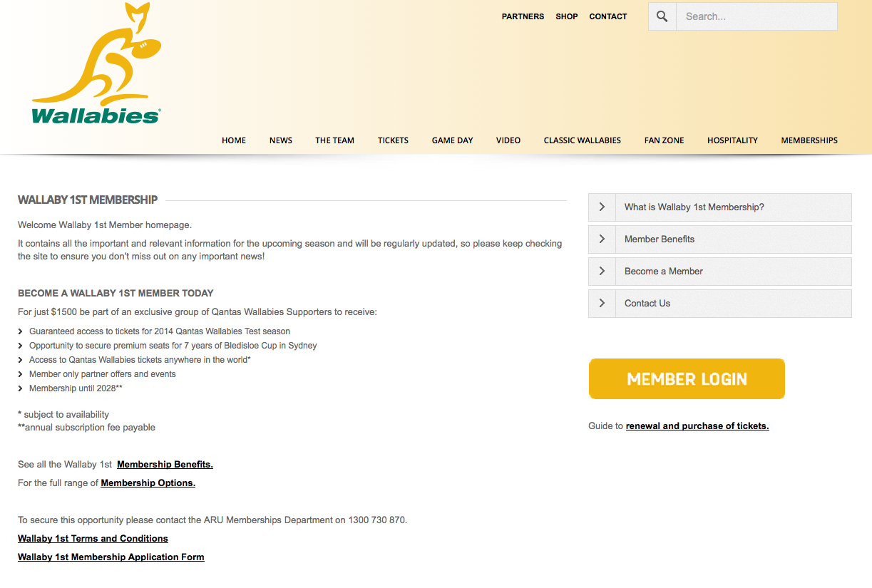This screenshot has height=588, width=872.
Task: Click bullet 'Membership until 2028**'
Action: coord(76,388)
